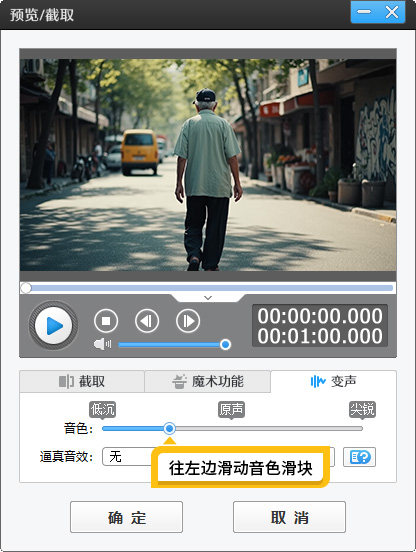The width and height of the screenshot is (416, 552).
Task: Stop playback with the square stop icon
Action: point(106,321)
